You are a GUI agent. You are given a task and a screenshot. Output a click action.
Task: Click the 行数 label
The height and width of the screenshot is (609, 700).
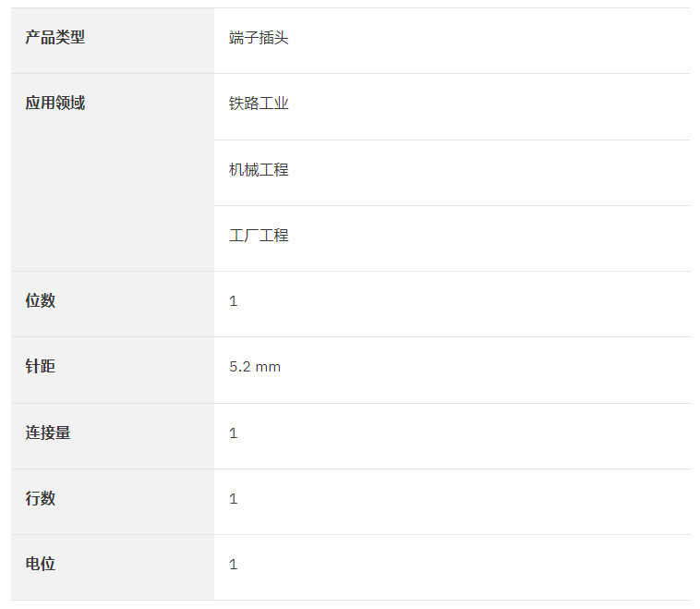coord(41,498)
